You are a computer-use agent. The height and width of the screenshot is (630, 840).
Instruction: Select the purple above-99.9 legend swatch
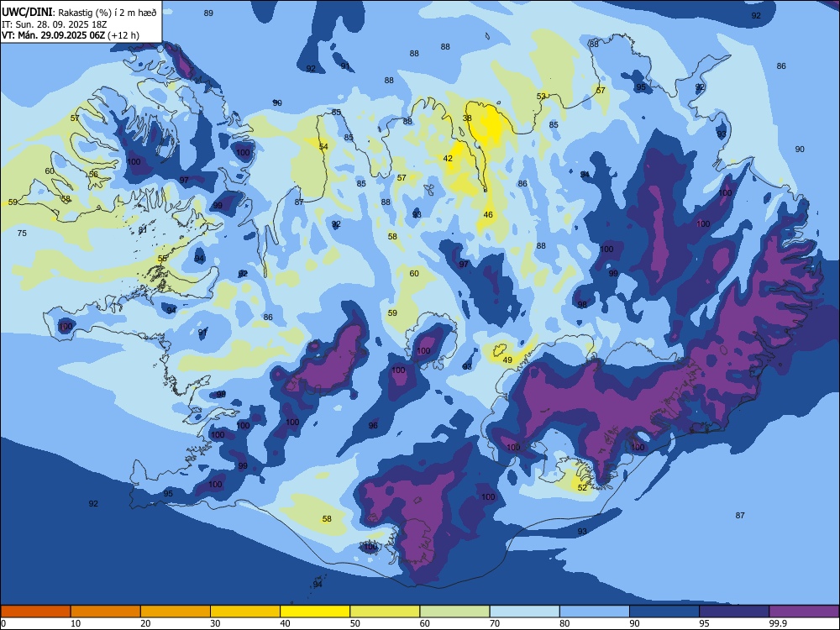tap(804, 612)
